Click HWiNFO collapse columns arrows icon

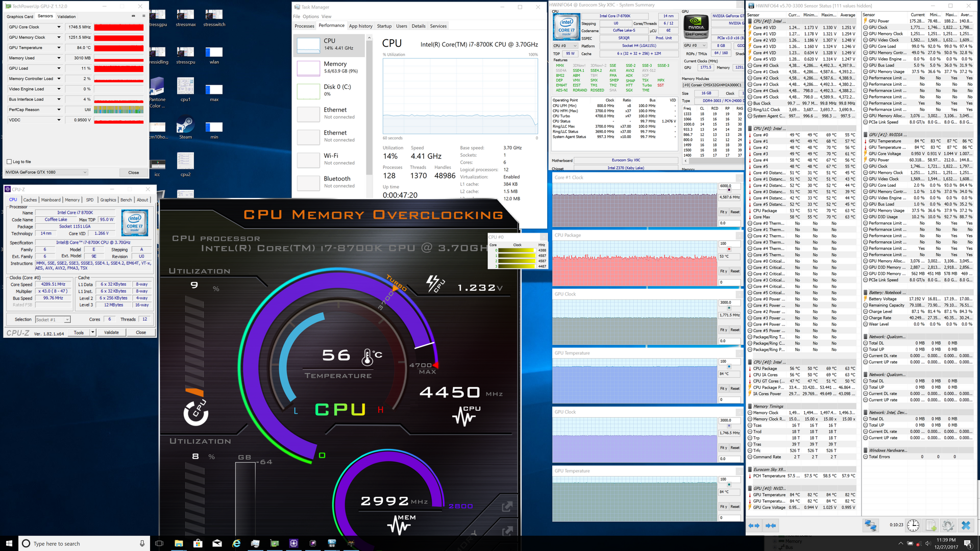point(771,525)
